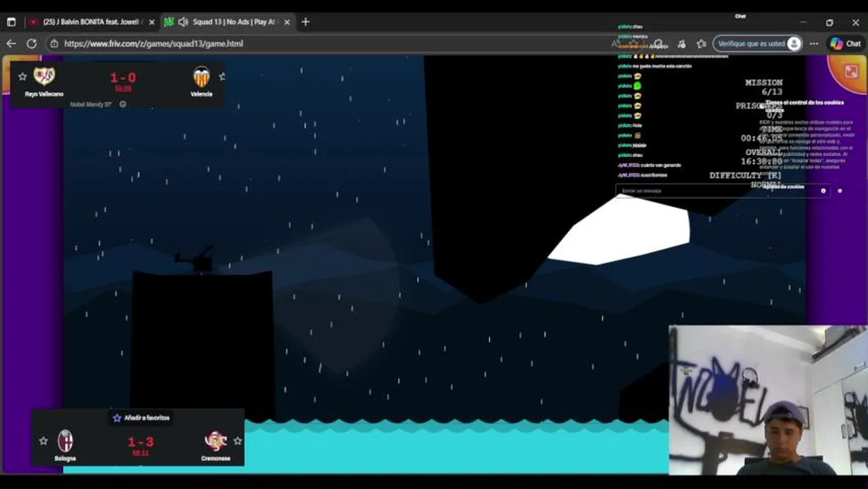Open Copilot Chat in the browser
This screenshot has width=868, height=489.
pyautogui.click(x=846, y=43)
